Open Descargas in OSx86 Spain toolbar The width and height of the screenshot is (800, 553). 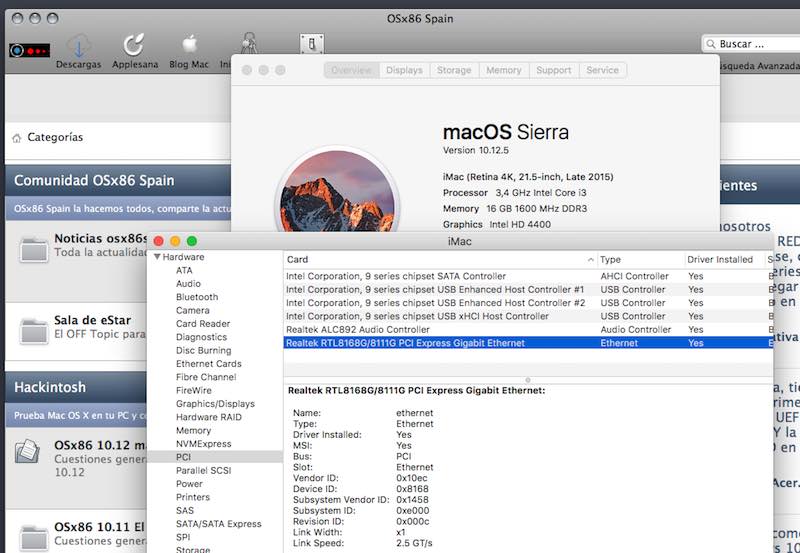pyautogui.click(x=79, y=51)
